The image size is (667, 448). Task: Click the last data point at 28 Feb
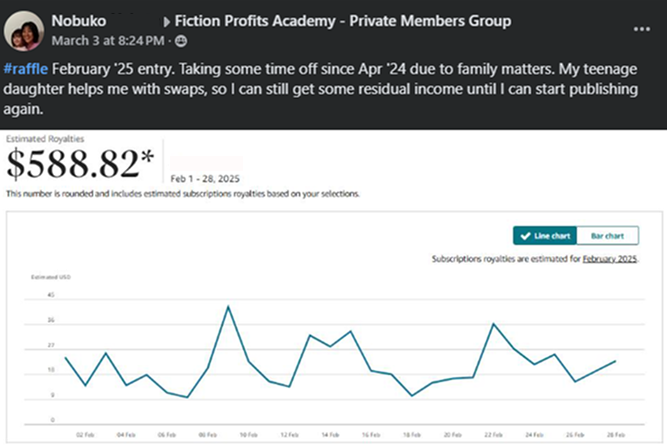pyautogui.click(x=615, y=361)
